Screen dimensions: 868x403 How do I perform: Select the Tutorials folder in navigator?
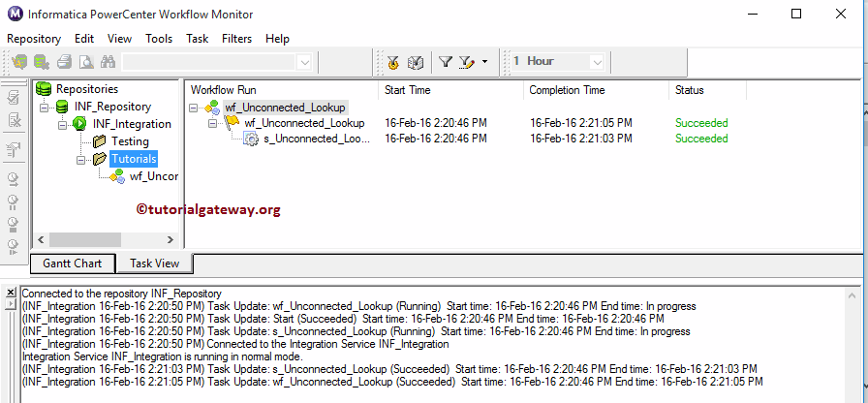click(134, 159)
